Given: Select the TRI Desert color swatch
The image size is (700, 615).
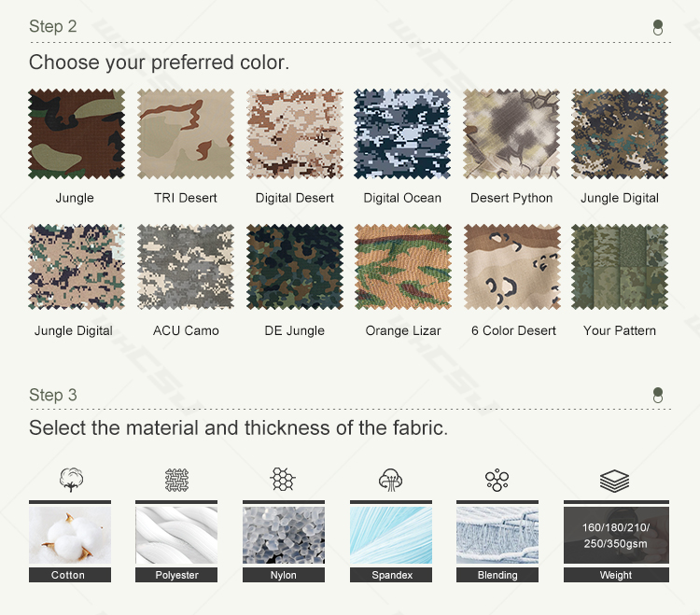Looking at the screenshot, I should tap(185, 134).
